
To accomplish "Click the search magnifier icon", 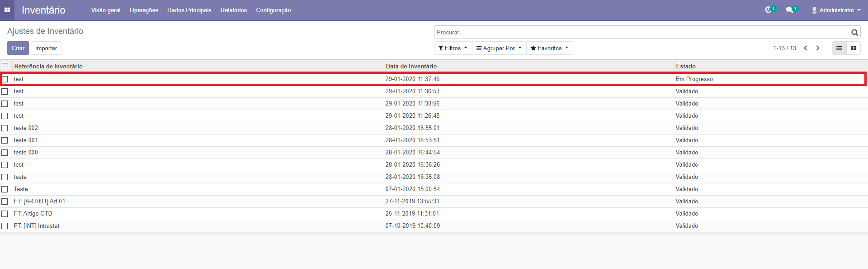I will pos(854,33).
